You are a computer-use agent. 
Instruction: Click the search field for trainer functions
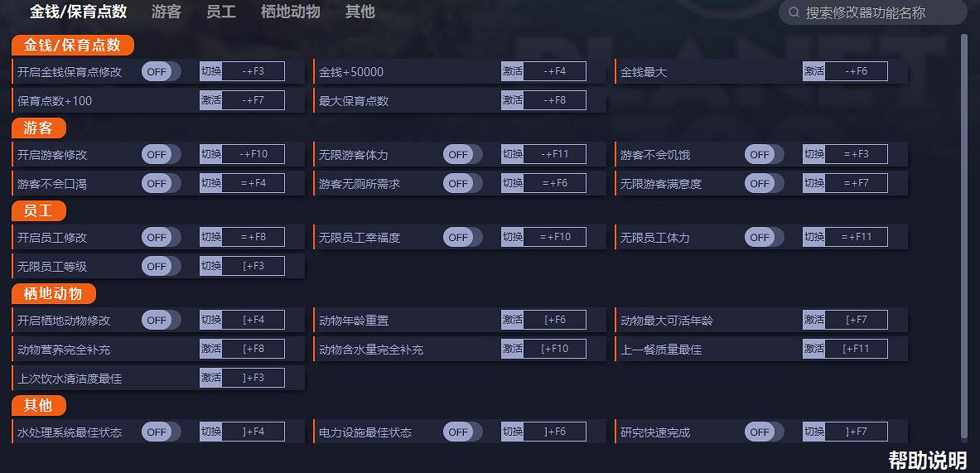[x=878, y=12]
